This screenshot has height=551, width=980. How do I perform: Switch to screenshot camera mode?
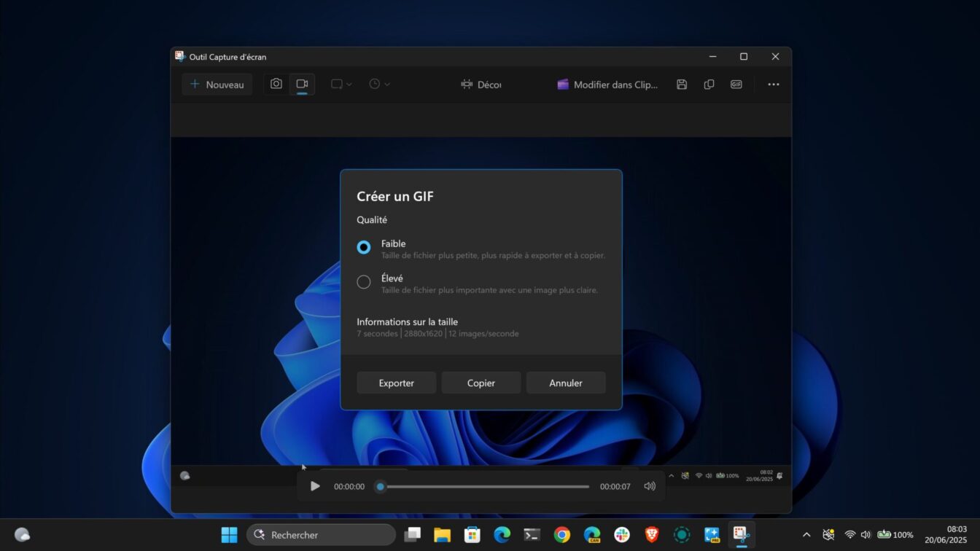click(276, 85)
